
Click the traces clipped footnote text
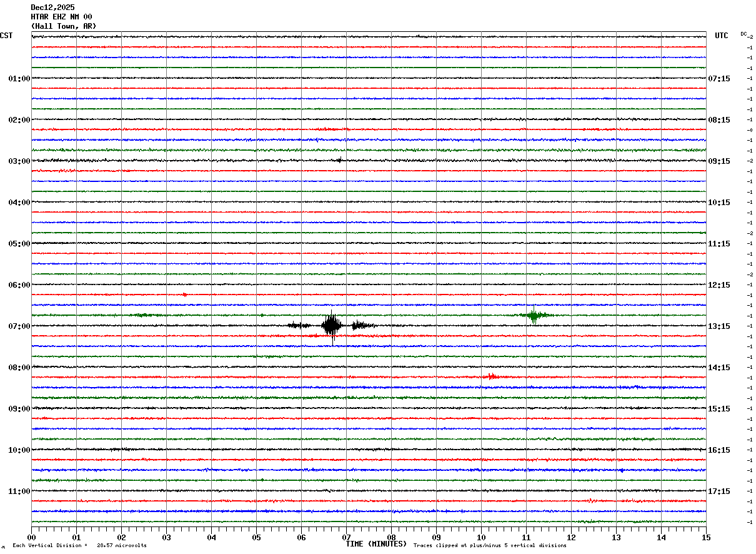coord(490,546)
